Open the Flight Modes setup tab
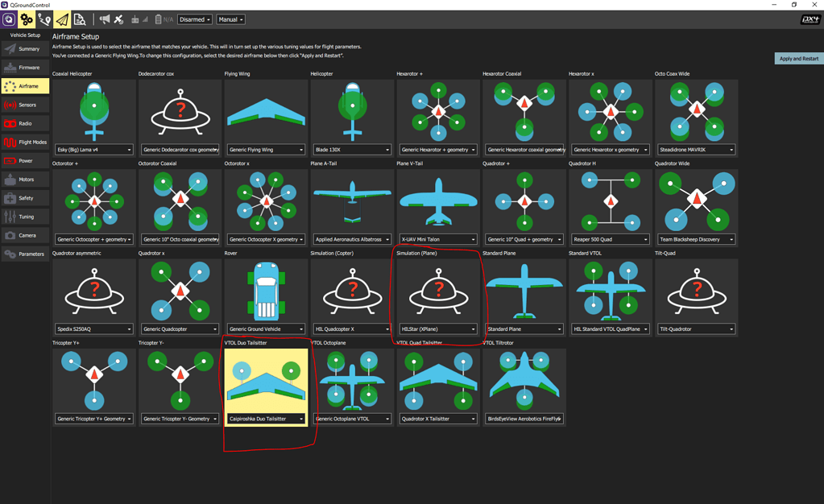Image resolution: width=824 pixels, height=504 pixels. (25, 143)
